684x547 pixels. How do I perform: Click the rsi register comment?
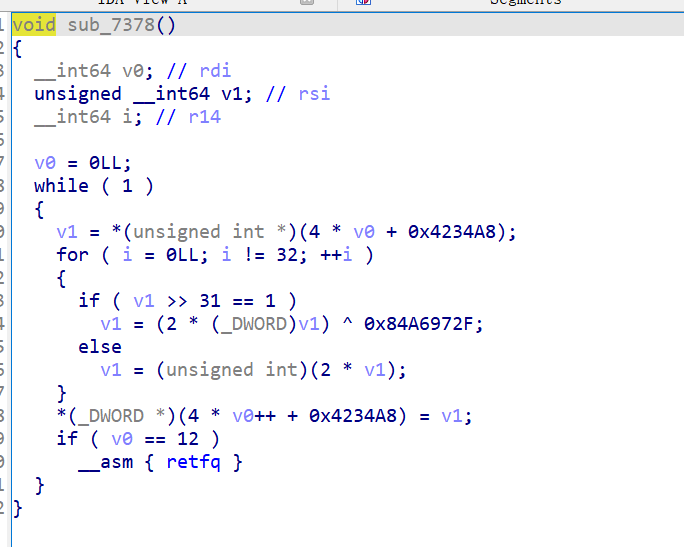314,94
